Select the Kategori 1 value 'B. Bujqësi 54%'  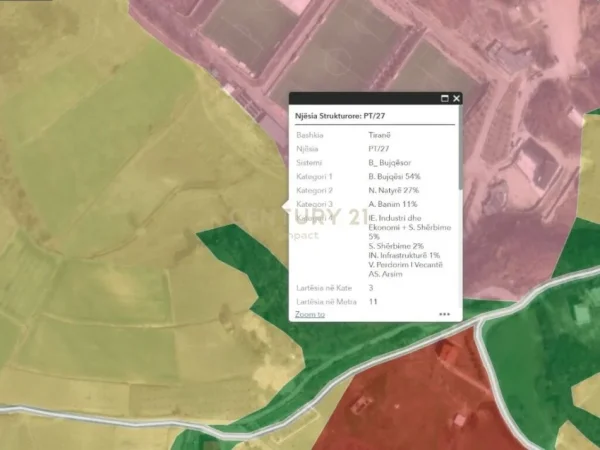point(394,176)
